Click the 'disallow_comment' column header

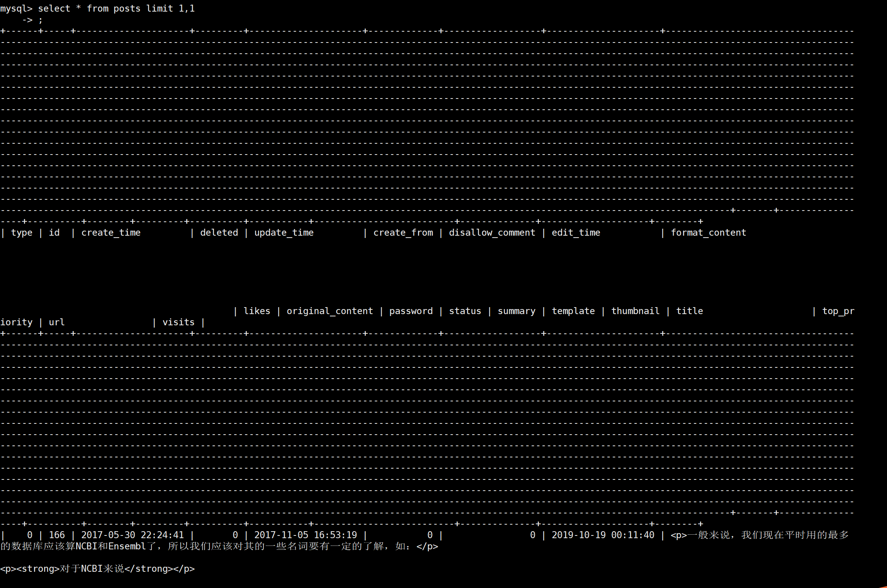point(492,233)
